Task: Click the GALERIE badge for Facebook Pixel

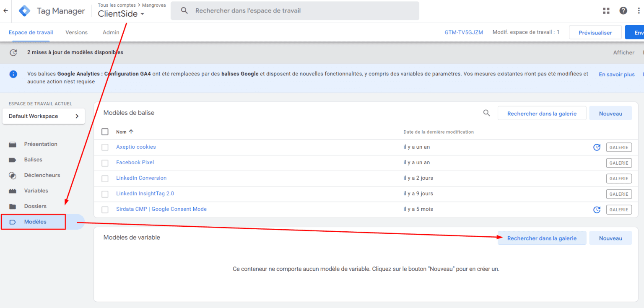Action: click(x=619, y=163)
